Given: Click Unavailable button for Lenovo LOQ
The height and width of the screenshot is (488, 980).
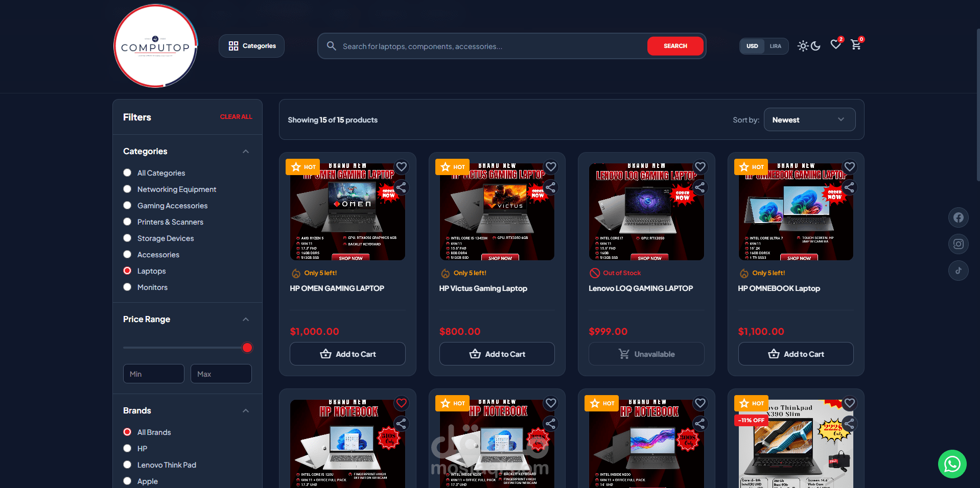Looking at the screenshot, I should click(646, 354).
